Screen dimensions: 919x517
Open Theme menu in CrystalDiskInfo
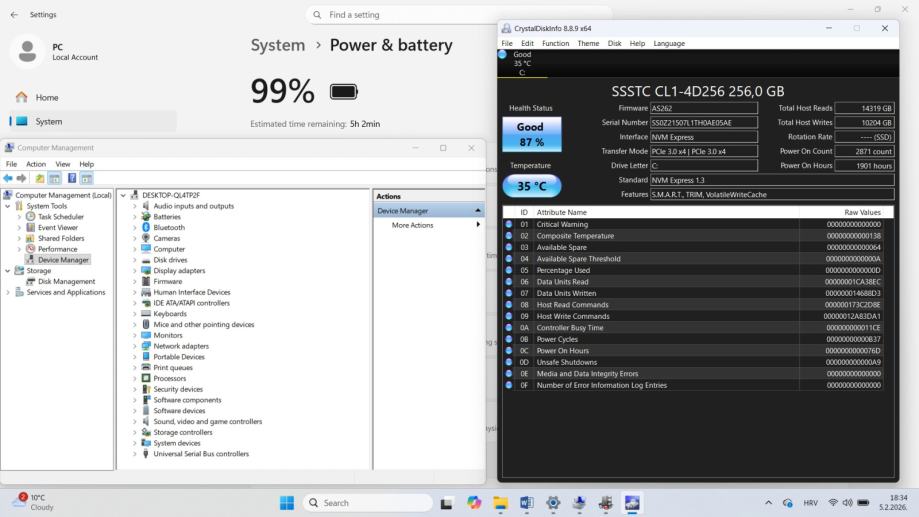tap(588, 43)
